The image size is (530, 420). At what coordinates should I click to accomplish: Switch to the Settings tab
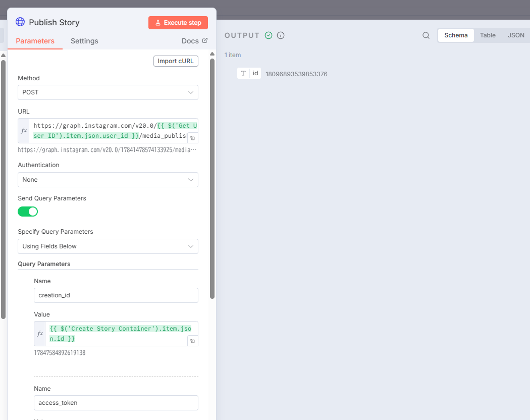(x=84, y=41)
